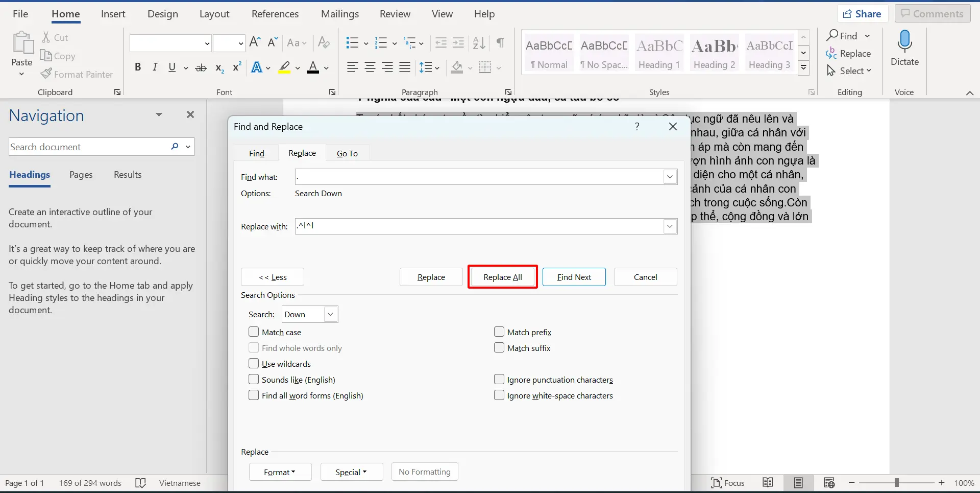Decrease font size with Shrink Font

click(x=273, y=42)
